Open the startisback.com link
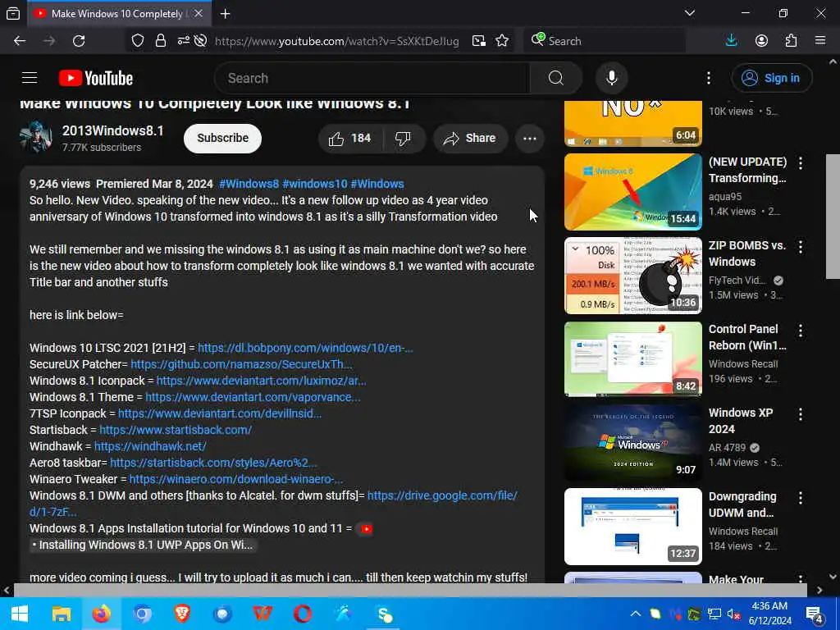This screenshot has width=840, height=630. pos(176,430)
